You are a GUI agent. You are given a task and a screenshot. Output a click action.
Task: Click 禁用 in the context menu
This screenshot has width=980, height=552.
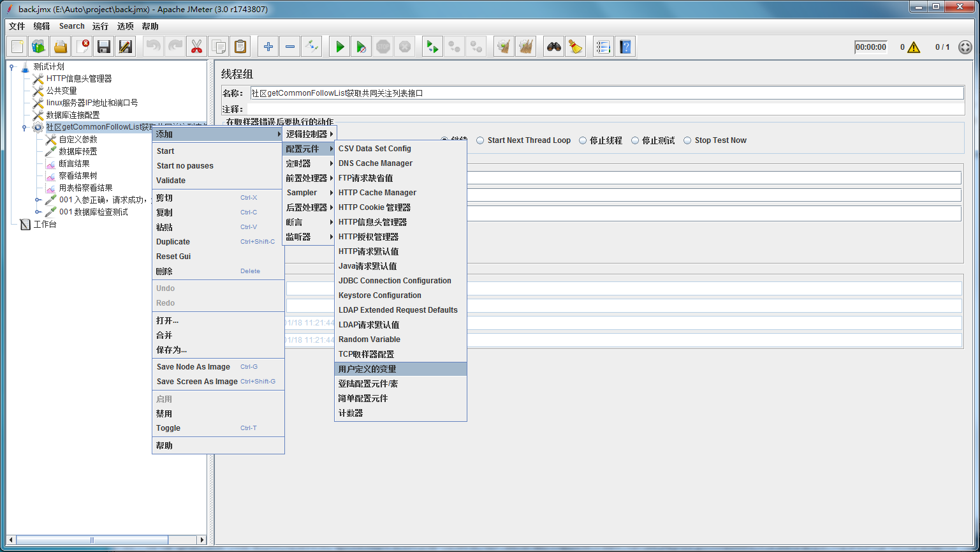(x=218, y=414)
